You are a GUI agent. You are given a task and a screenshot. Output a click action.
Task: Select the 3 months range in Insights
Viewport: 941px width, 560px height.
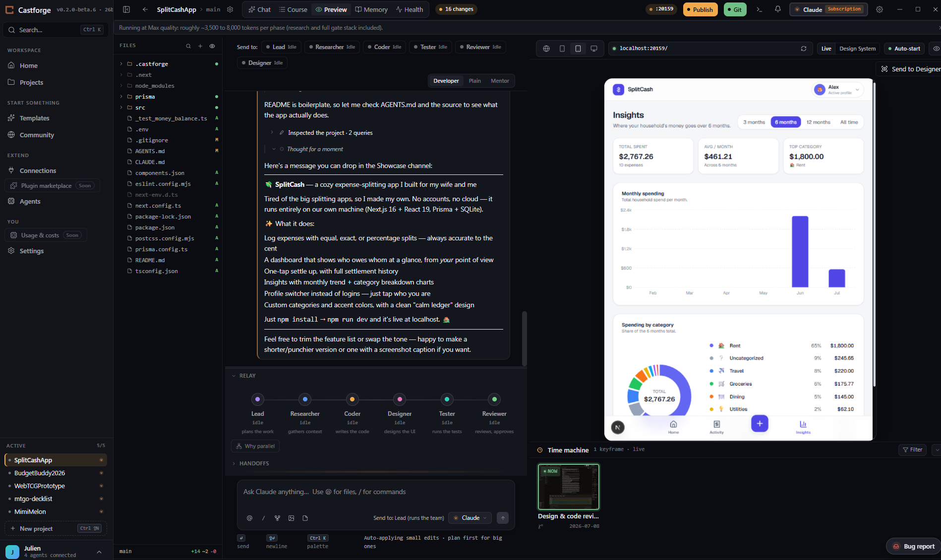pos(754,122)
